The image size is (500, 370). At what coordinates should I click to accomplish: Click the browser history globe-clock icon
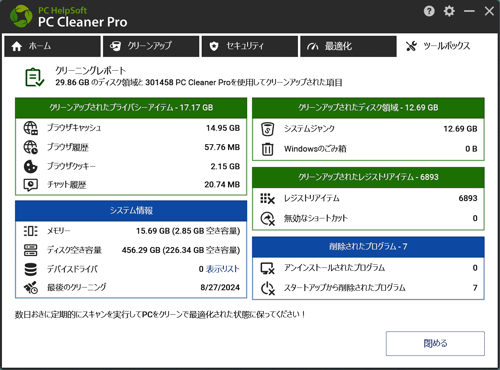[x=30, y=147]
